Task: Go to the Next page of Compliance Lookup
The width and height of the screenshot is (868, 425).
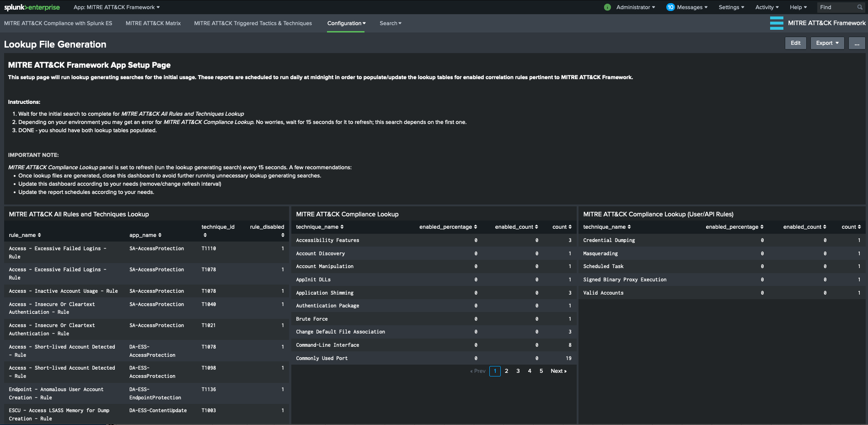Action: point(558,371)
